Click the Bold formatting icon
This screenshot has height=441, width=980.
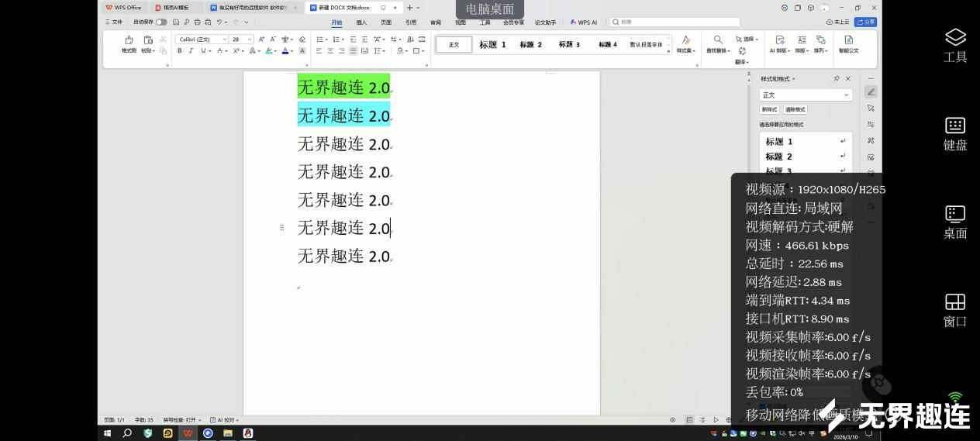pos(180,51)
